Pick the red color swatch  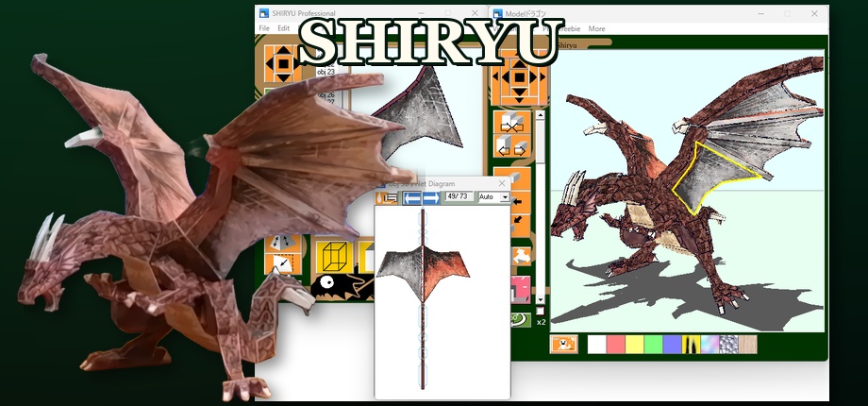[615, 344]
